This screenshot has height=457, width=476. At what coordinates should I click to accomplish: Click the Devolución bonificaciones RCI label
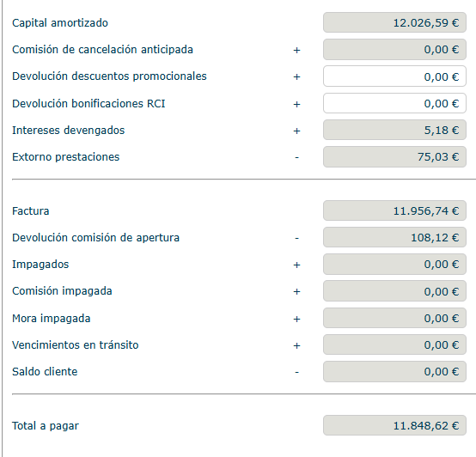point(88,103)
